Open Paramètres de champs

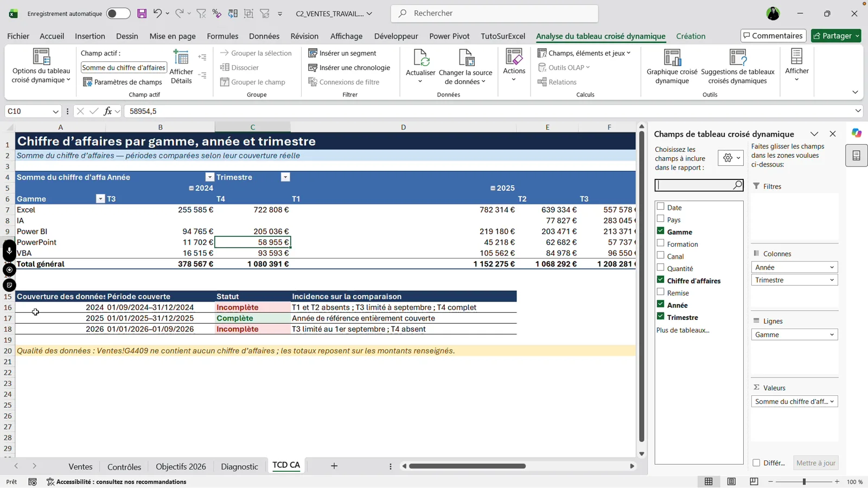[x=123, y=82]
